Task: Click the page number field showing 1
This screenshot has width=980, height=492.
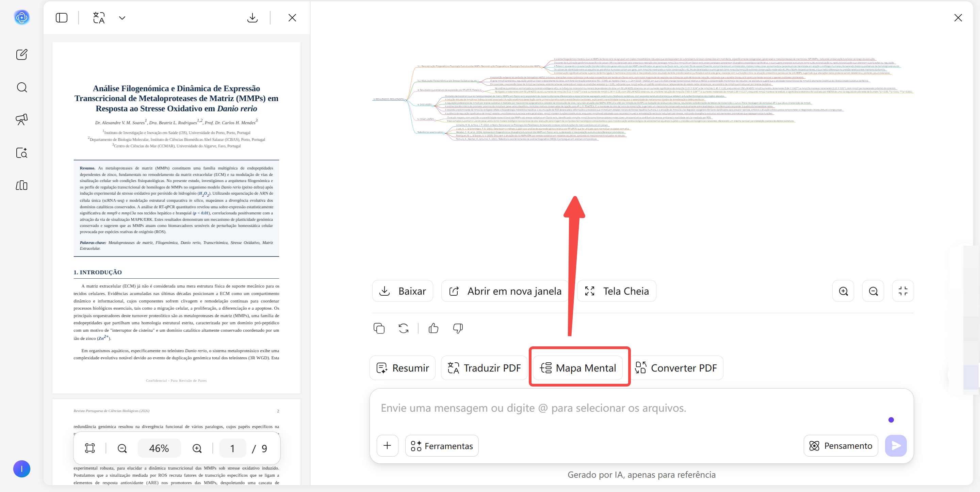Action: pos(232,448)
